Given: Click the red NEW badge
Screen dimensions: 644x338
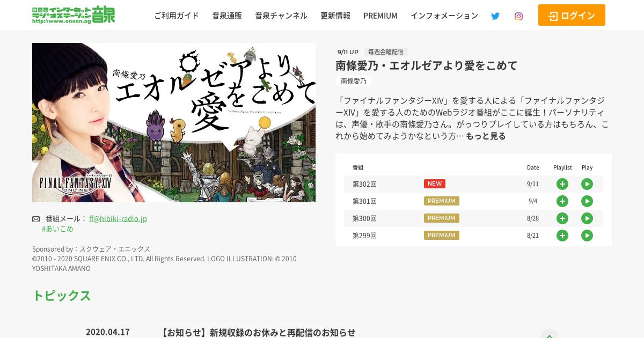Looking at the screenshot, I should (435, 183).
